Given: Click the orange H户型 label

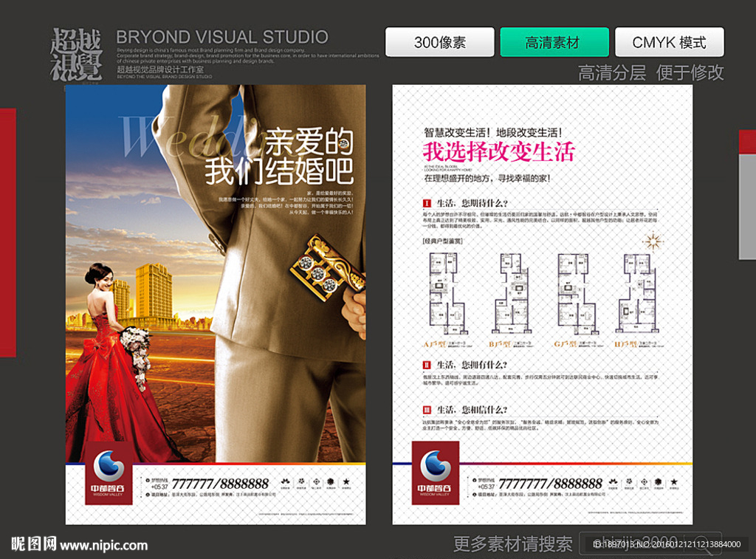Looking at the screenshot, I should click(x=626, y=344).
